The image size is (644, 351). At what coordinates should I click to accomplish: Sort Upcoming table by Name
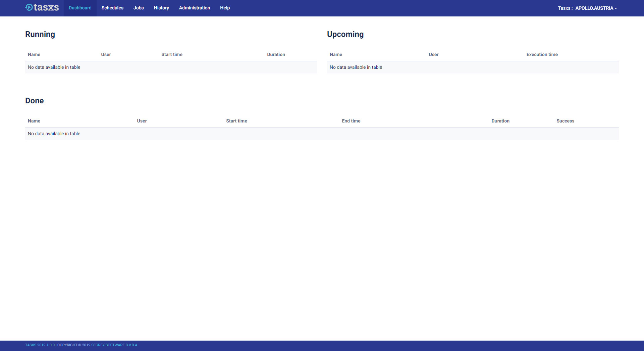point(336,54)
